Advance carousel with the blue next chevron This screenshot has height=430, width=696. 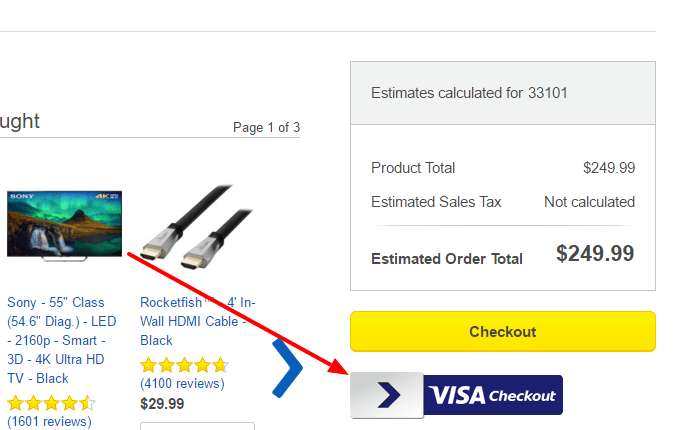(x=288, y=368)
